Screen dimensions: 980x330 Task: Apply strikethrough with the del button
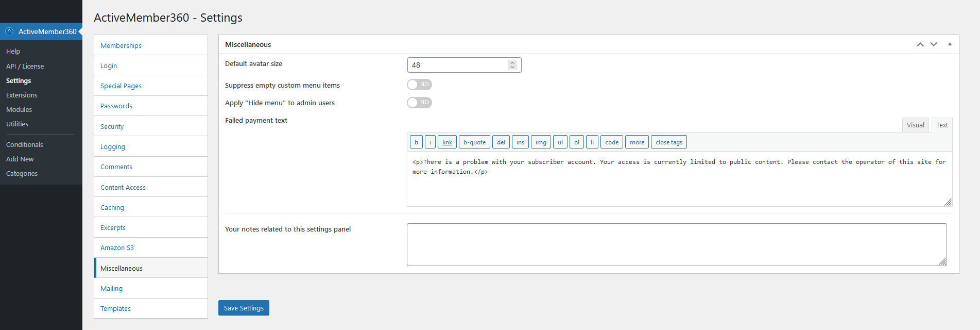501,142
